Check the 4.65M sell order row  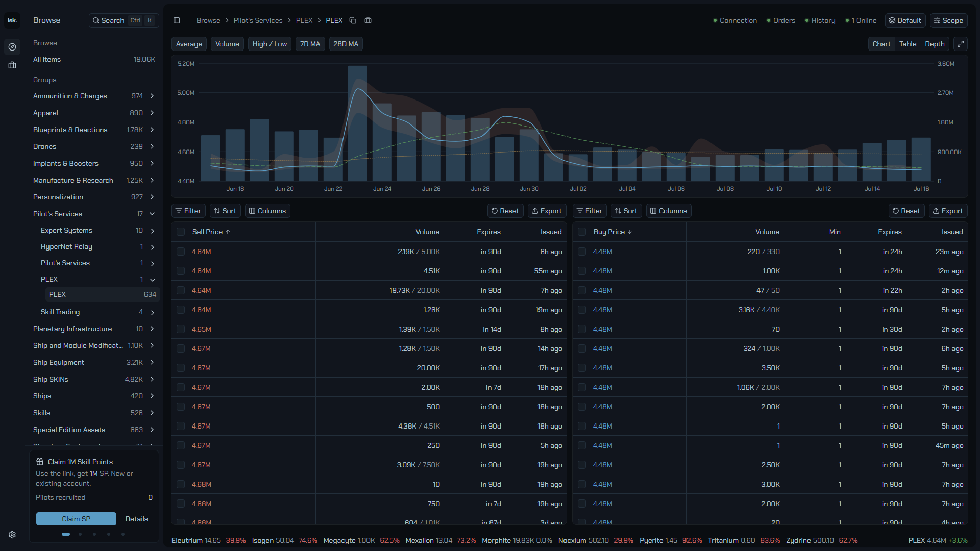tap(181, 329)
